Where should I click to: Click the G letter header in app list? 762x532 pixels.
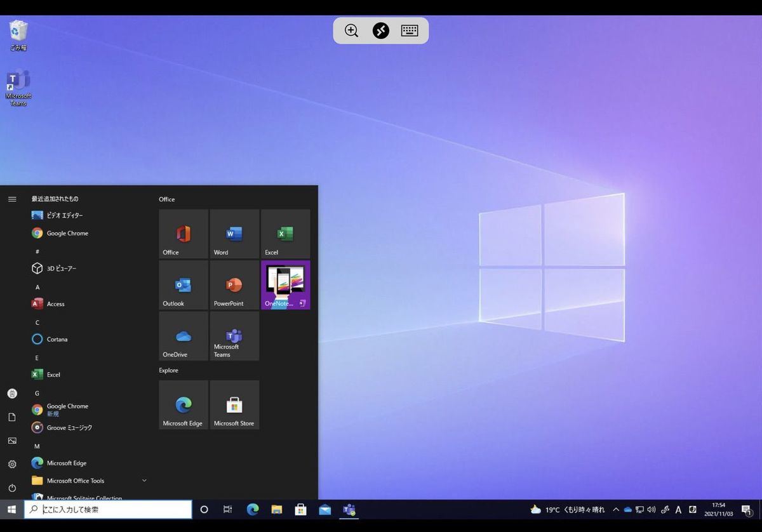(x=37, y=394)
